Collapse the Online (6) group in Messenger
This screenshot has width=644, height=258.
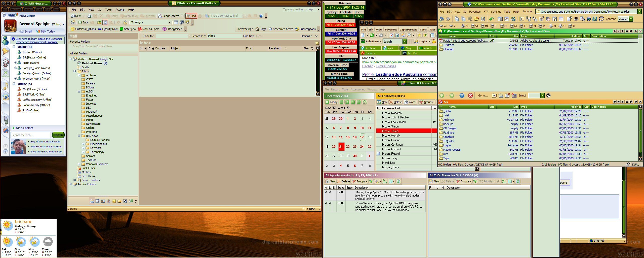click(x=14, y=47)
